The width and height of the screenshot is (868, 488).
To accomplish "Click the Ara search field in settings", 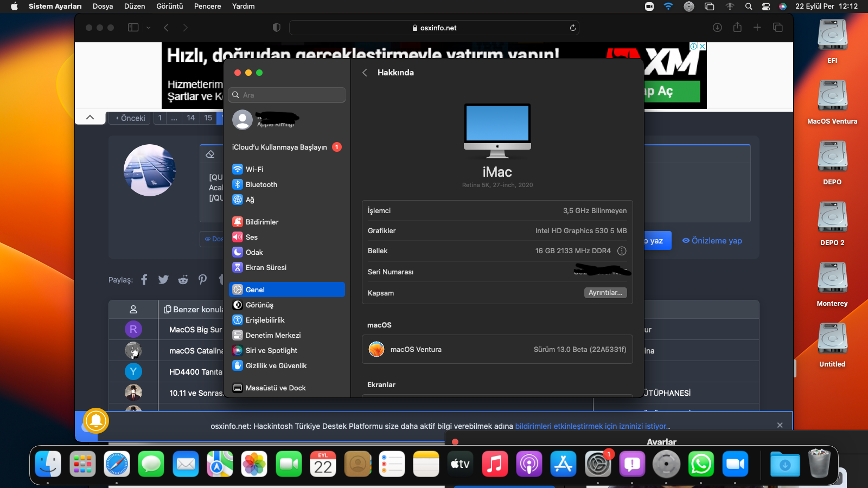I will point(288,95).
